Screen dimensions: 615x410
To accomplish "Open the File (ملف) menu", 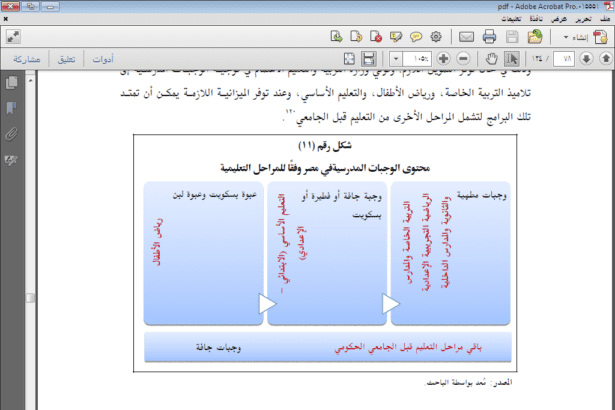I will click(606, 18).
